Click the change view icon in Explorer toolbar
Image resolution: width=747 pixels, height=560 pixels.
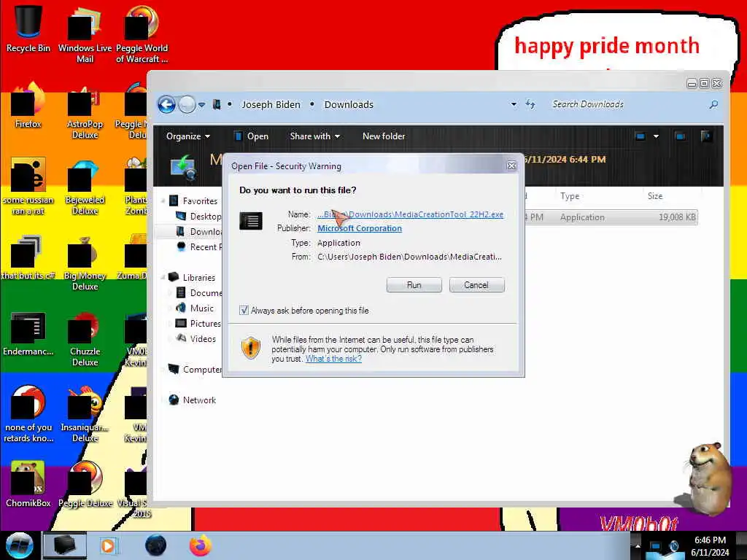click(x=640, y=136)
